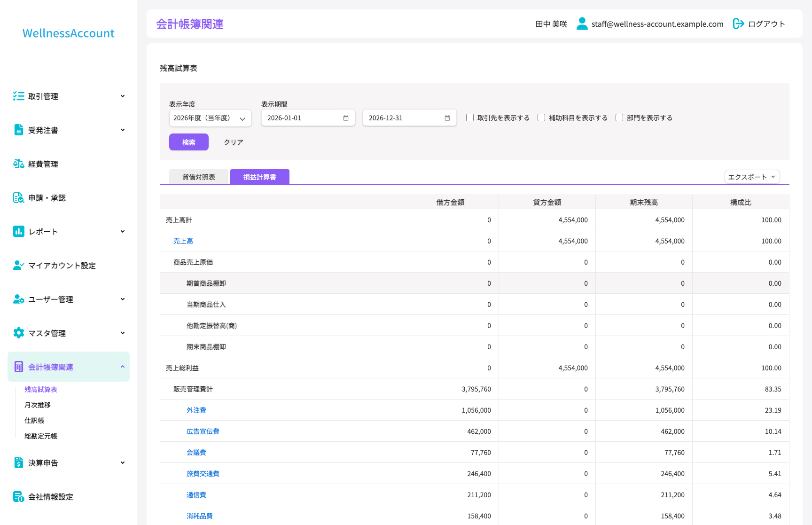Open the calendar picker for 2026-01-01
Viewport: 812px width, 525px height.
coord(346,118)
